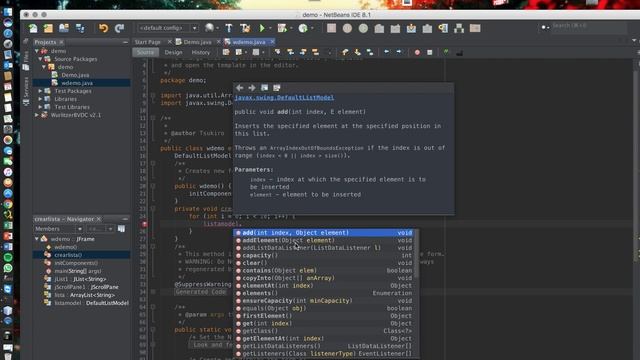640x360 pixels.
Task: Open the Run Project dropdown arrow
Action: 270,28
